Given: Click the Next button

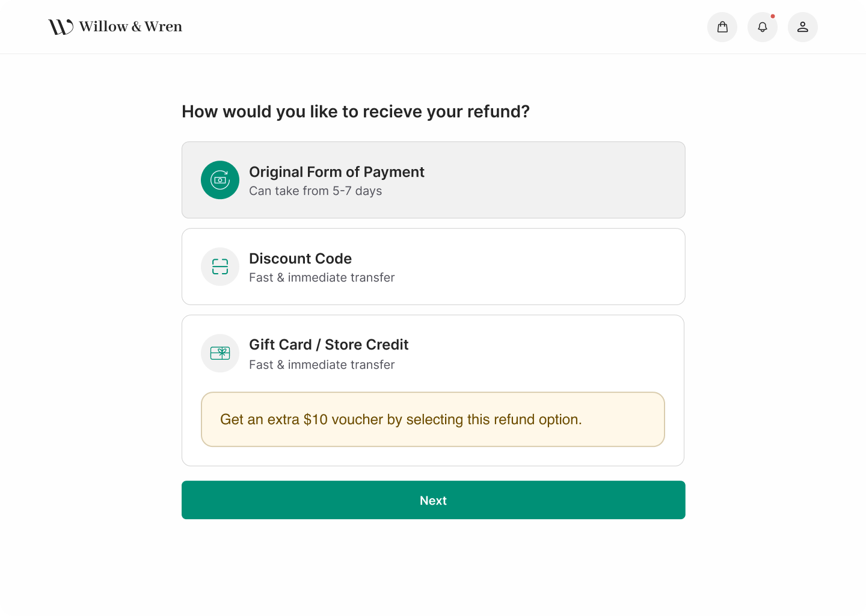Looking at the screenshot, I should [433, 500].
